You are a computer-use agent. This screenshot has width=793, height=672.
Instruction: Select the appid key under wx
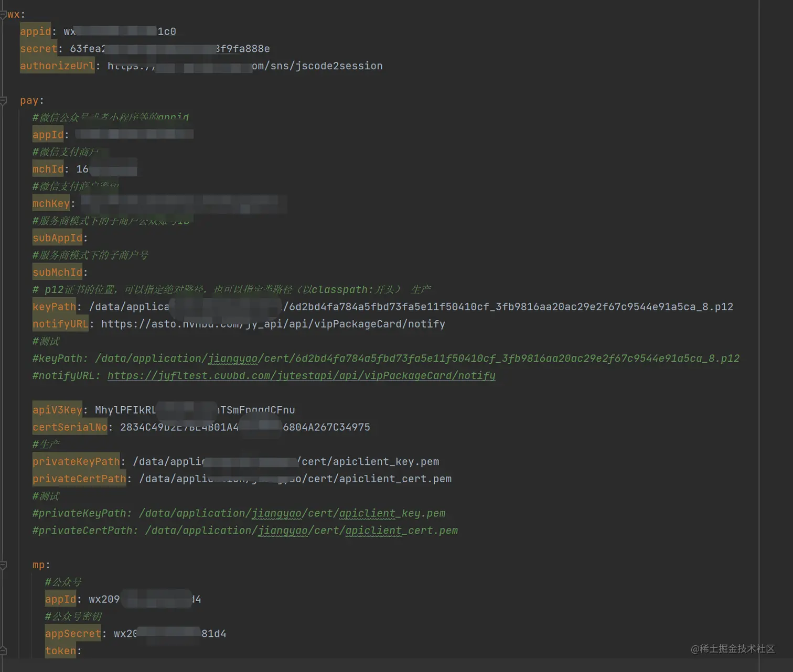[x=36, y=31]
